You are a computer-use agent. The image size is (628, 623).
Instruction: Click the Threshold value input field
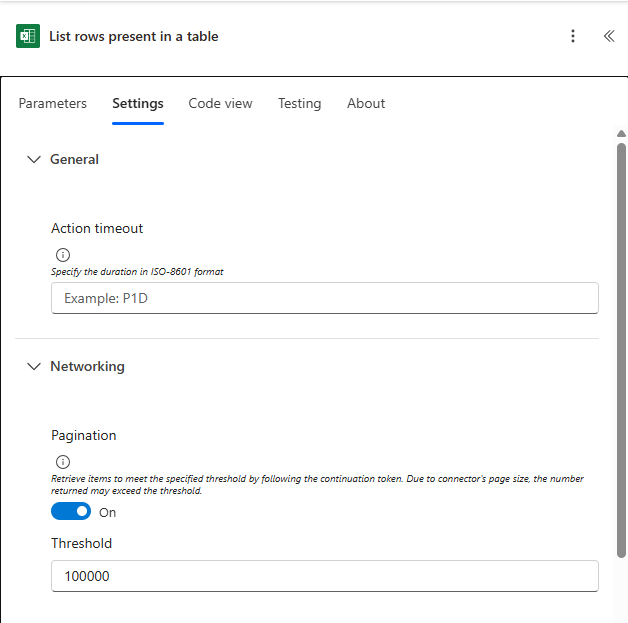coord(325,576)
